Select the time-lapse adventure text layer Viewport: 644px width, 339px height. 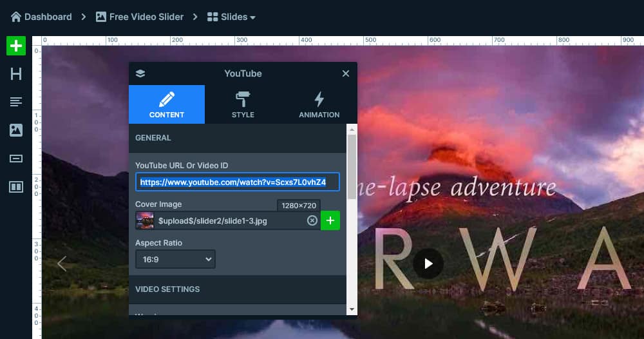pyautogui.click(x=457, y=188)
